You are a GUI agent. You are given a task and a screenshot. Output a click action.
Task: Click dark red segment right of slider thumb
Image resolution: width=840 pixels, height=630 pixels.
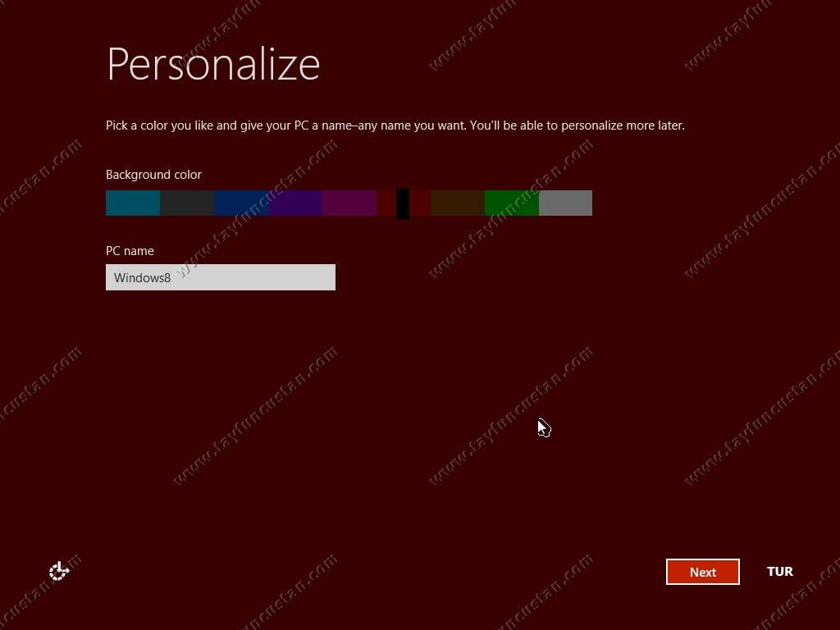click(x=419, y=203)
